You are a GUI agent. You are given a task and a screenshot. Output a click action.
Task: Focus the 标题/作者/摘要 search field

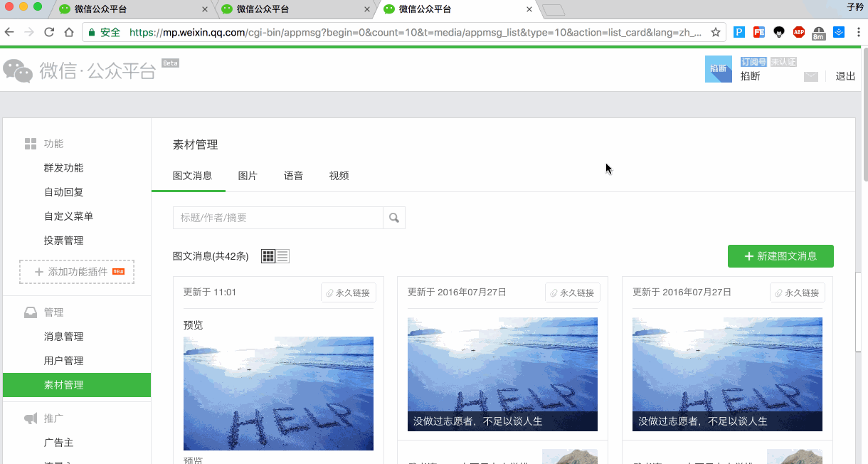[x=278, y=218]
